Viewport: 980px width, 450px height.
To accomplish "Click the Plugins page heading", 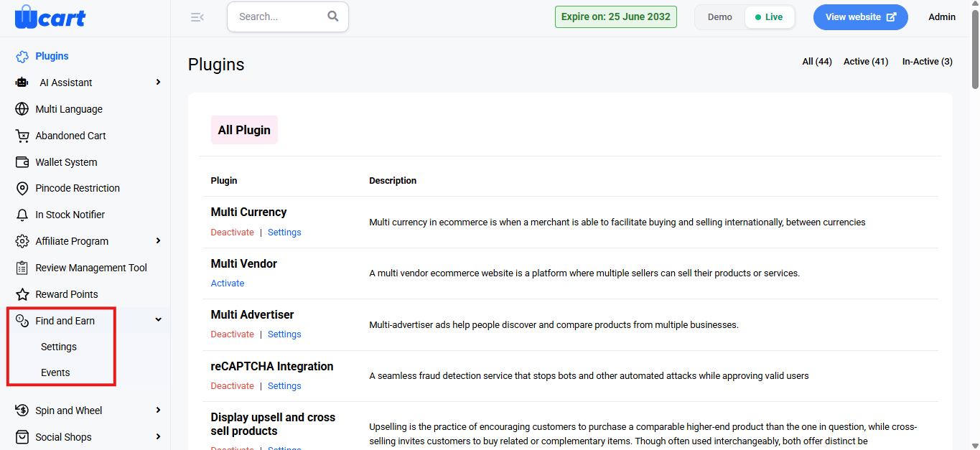I will point(216,65).
